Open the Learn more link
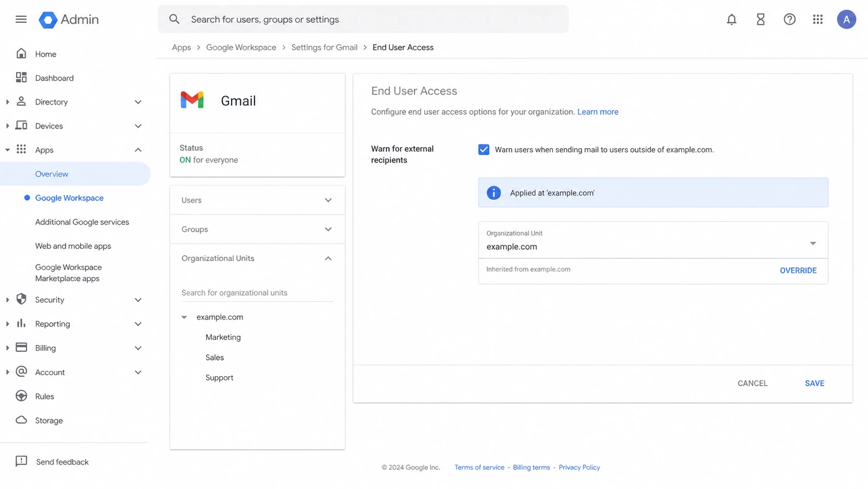Screen dimensions: 868x489 coord(598,112)
